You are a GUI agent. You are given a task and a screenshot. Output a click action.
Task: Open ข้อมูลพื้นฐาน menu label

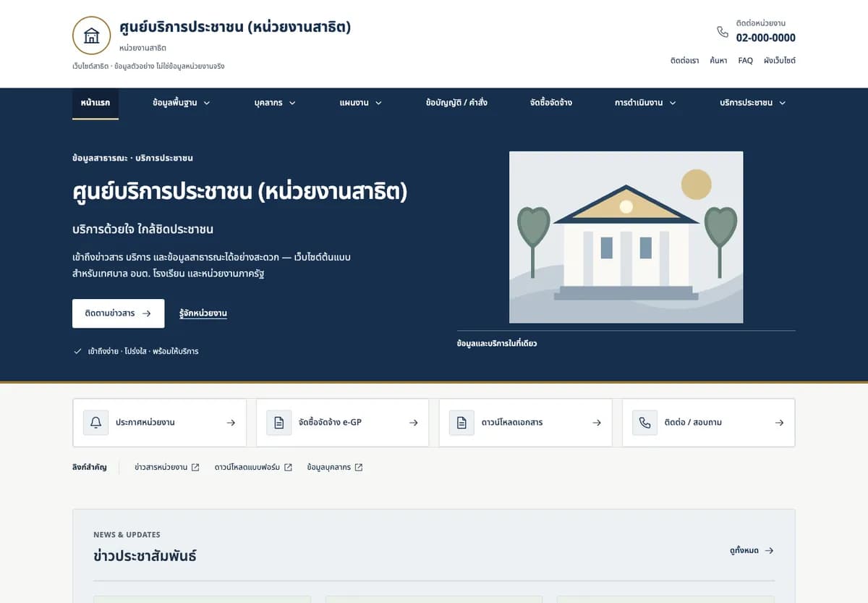point(175,104)
